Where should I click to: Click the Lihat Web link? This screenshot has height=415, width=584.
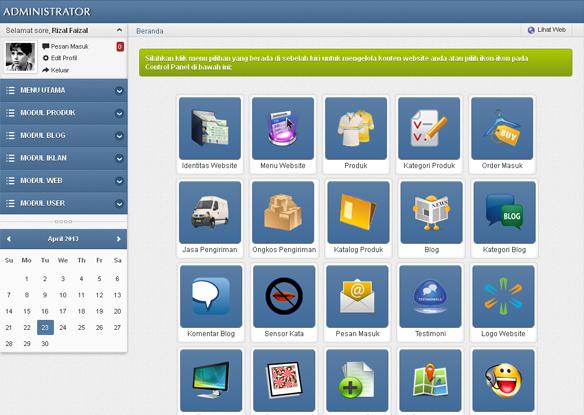pos(551,30)
